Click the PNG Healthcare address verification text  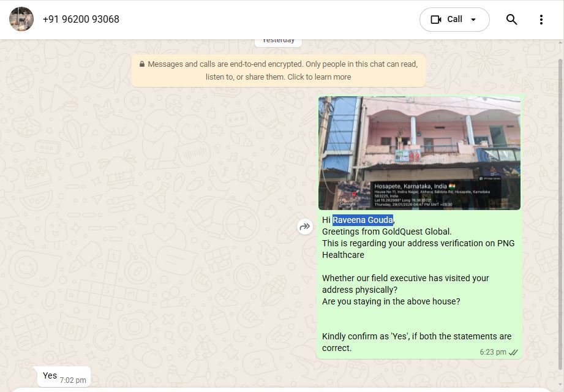point(418,249)
